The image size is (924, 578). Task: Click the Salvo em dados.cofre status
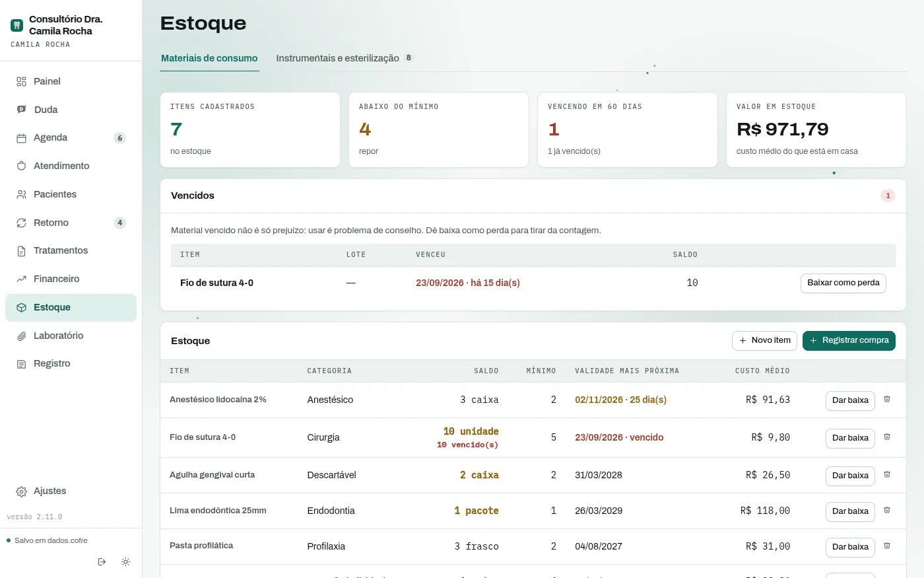(47, 540)
